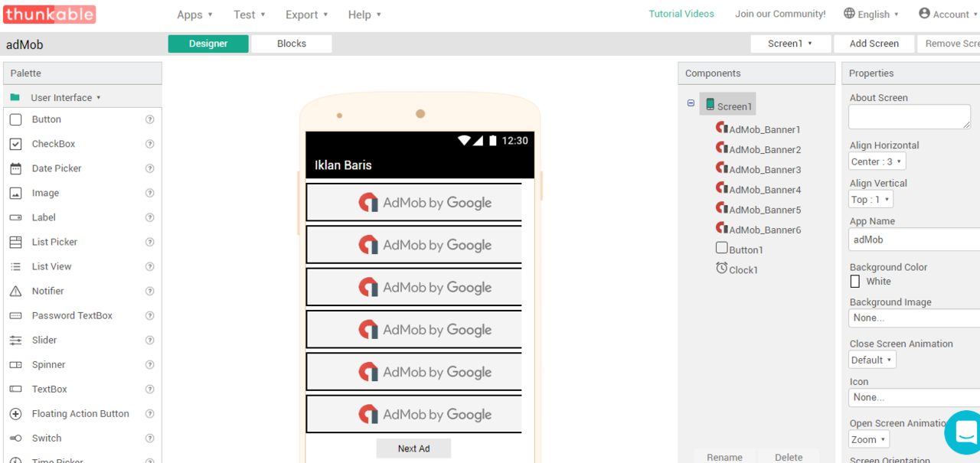Open help for Slider component

[x=150, y=340]
